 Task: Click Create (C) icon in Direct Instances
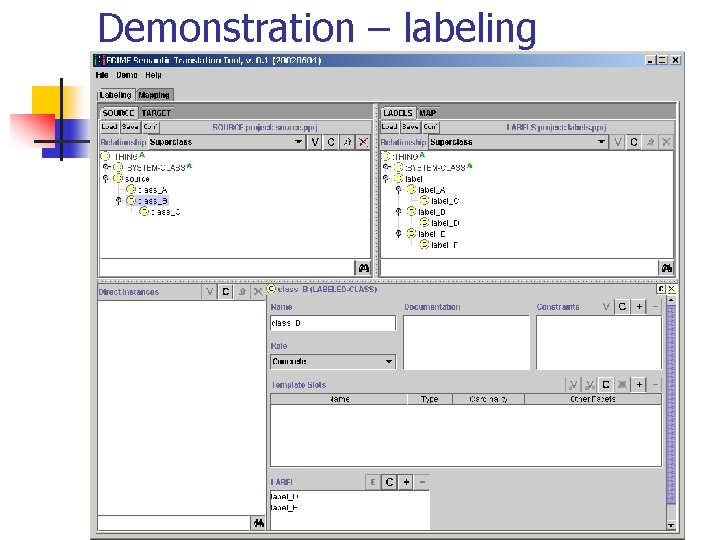tap(225, 292)
